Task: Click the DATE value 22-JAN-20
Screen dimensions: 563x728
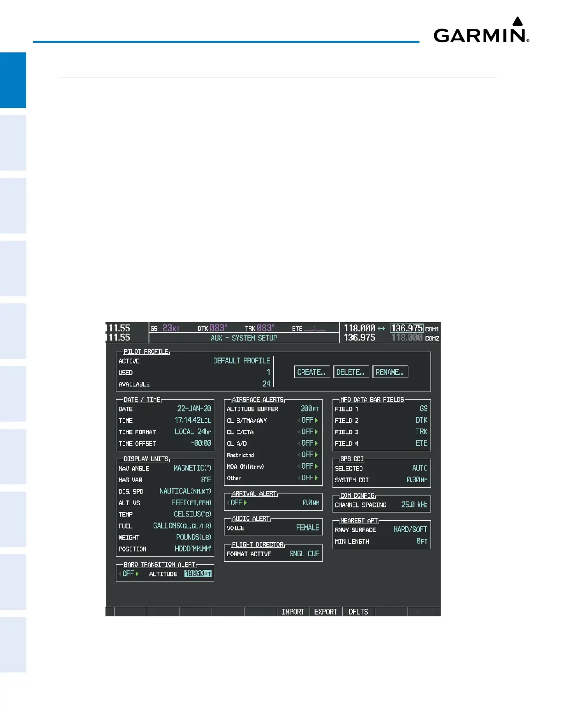Action: click(x=194, y=409)
